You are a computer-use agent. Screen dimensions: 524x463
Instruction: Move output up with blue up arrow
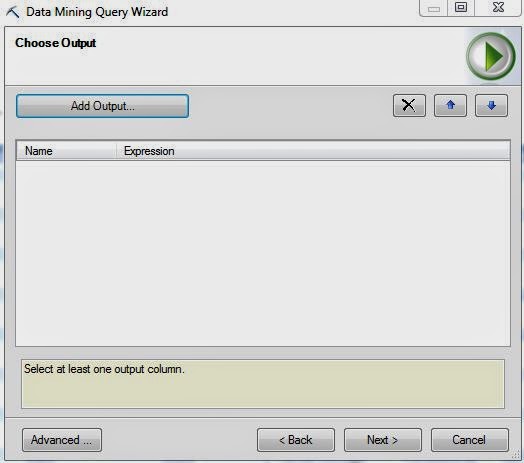[450, 106]
